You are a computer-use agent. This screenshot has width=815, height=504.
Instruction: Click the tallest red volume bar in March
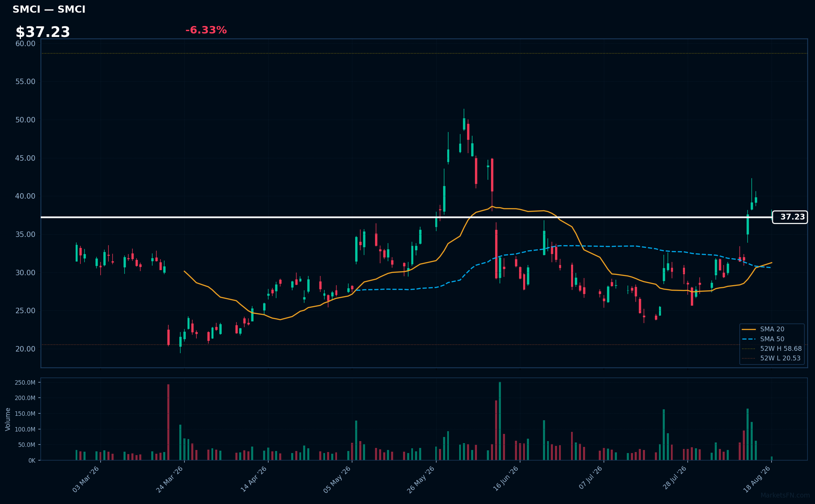168,422
